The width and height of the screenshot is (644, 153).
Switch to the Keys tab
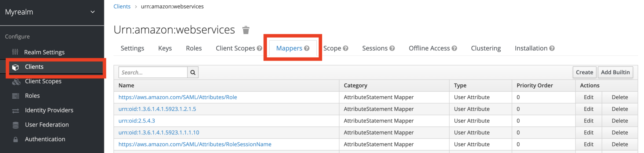coord(165,48)
